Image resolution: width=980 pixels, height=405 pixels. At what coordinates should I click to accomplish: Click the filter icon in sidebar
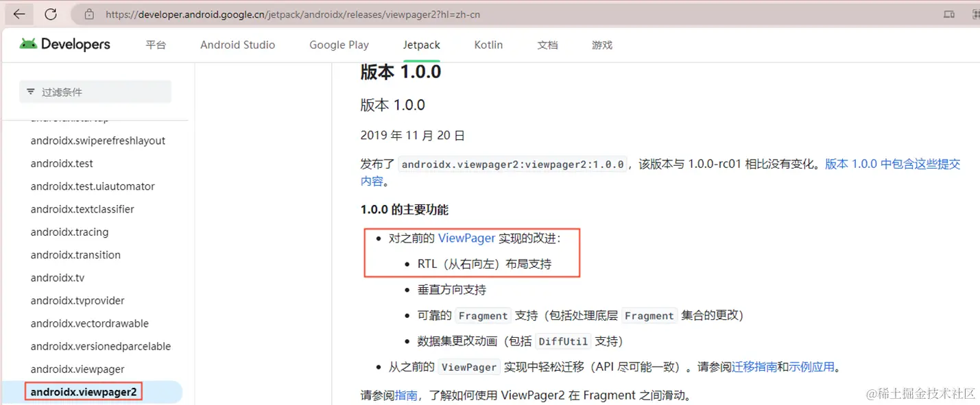pyautogui.click(x=31, y=92)
